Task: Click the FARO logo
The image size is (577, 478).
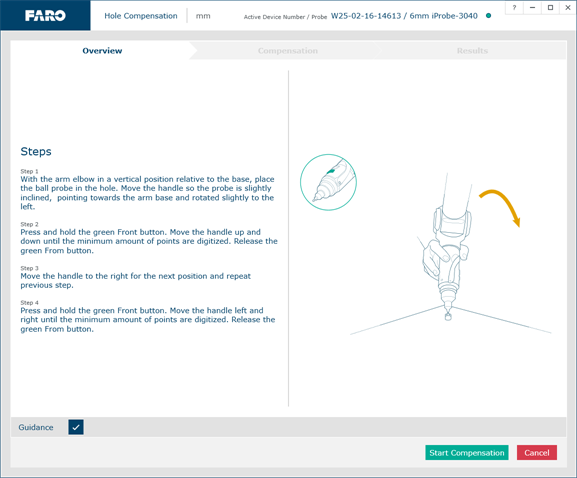Action: tap(45, 16)
